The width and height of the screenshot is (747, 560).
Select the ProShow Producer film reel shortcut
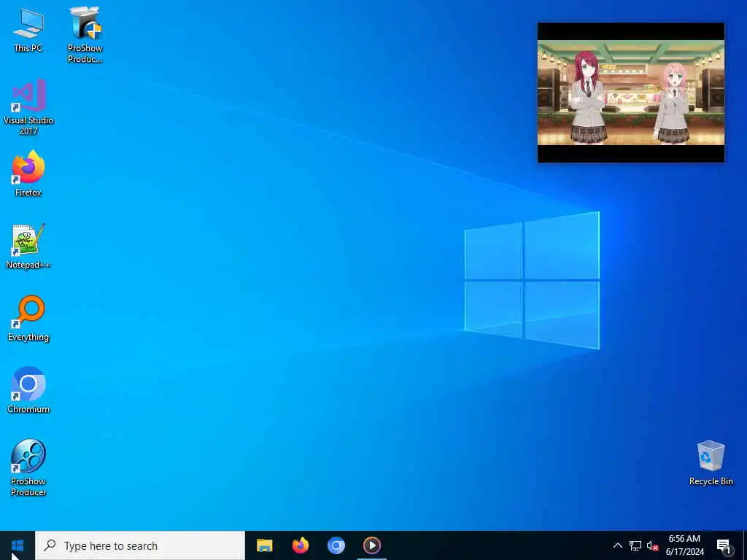pyautogui.click(x=28, y=467)
